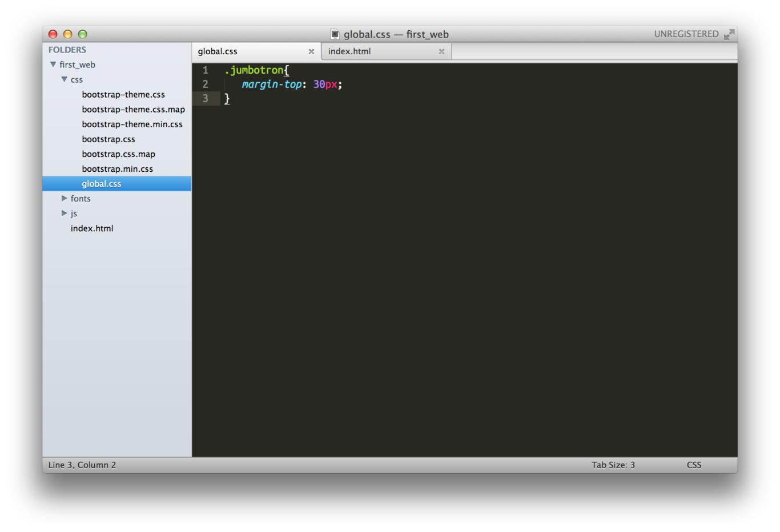This screenshot has height=532, width=780.
Task: Switch to the index.html tab
Action: tap(386, 51)
